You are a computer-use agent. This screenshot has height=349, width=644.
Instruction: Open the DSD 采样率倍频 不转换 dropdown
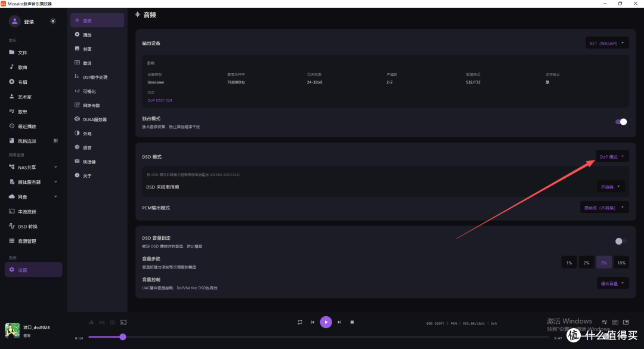[611, 187]
